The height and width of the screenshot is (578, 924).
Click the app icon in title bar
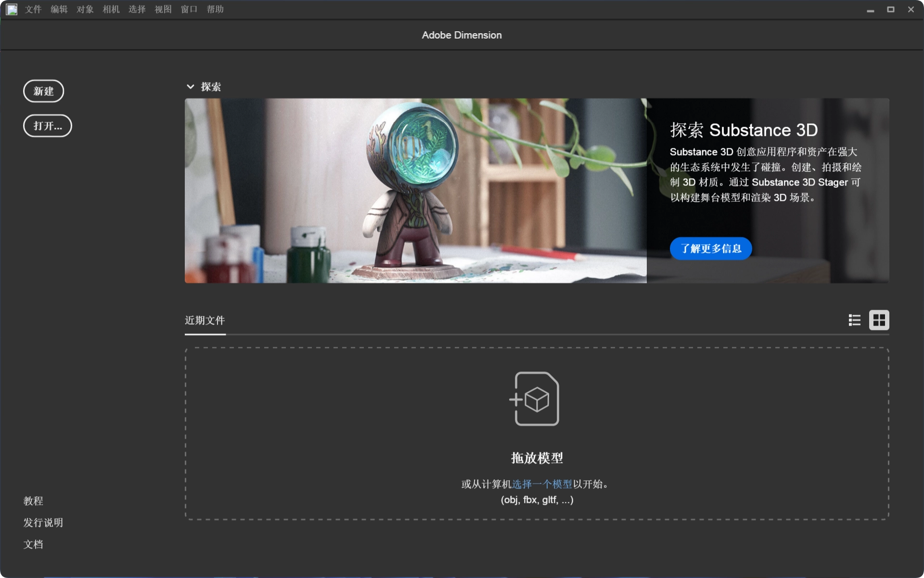[x=12, y=9]
